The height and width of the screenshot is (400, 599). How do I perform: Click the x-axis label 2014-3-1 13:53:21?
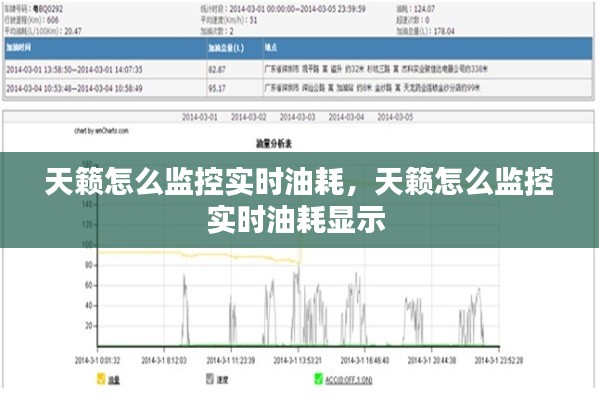(x=298, y=360)
